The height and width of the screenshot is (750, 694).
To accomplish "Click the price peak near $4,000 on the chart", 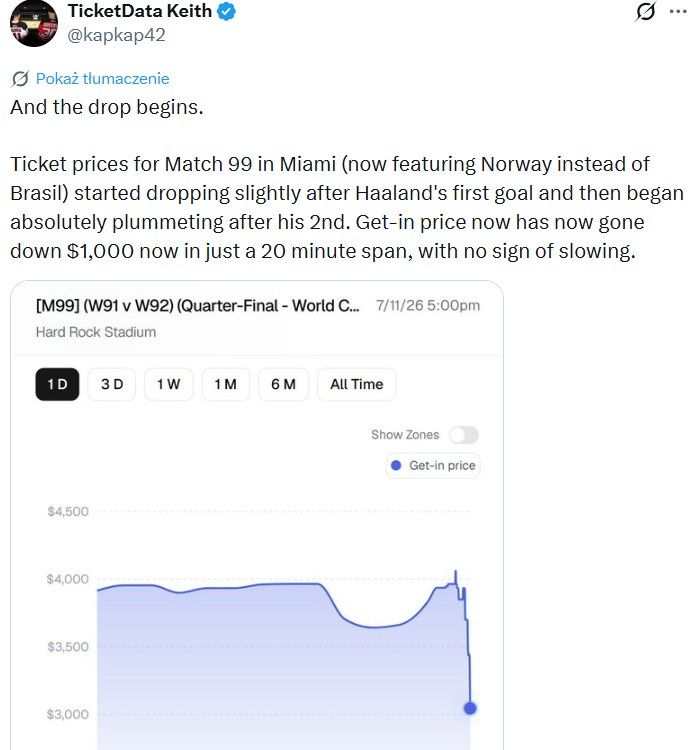I will pyautogui.click(x=455, y=572).
